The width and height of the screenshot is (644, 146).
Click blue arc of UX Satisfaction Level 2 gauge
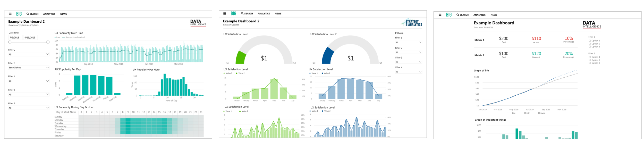(328, 56)
